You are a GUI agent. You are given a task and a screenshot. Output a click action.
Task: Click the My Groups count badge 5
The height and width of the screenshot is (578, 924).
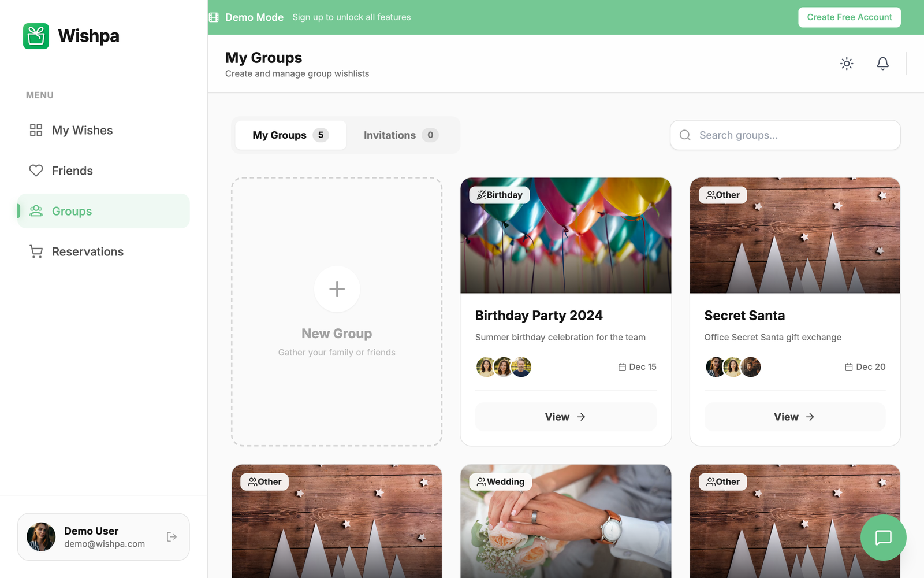(321, 135)
